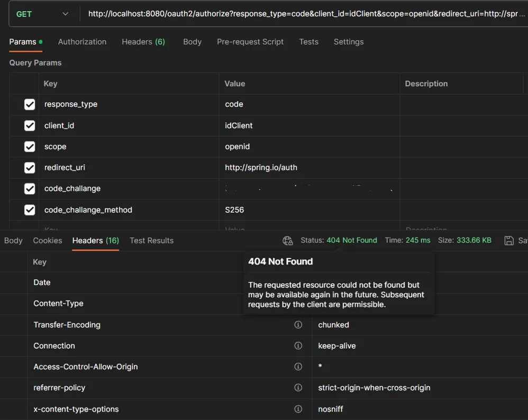This screenshot has height=420, width=528.
Task: Click the network globe icon beside Status
Action: pos(288,241)
